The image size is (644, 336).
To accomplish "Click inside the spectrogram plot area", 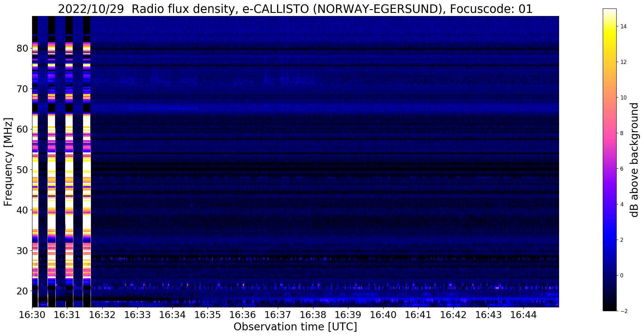I will tap(295, 161).
